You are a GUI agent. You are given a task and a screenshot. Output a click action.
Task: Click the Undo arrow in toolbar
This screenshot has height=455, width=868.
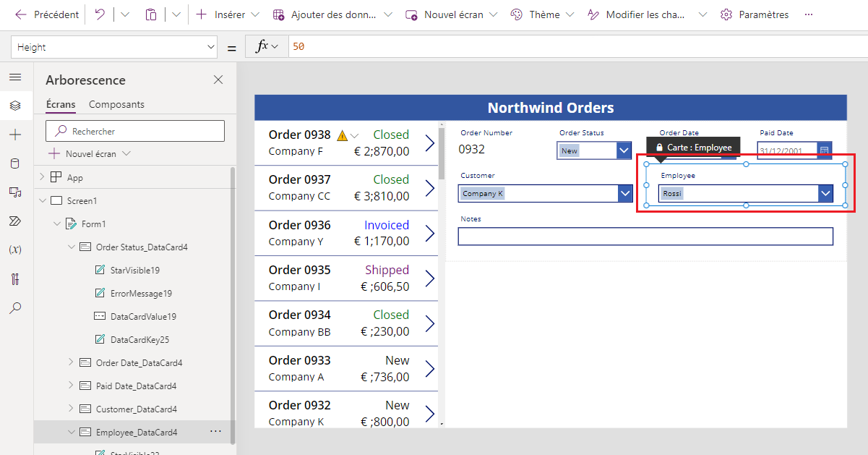tap(100, 14)
